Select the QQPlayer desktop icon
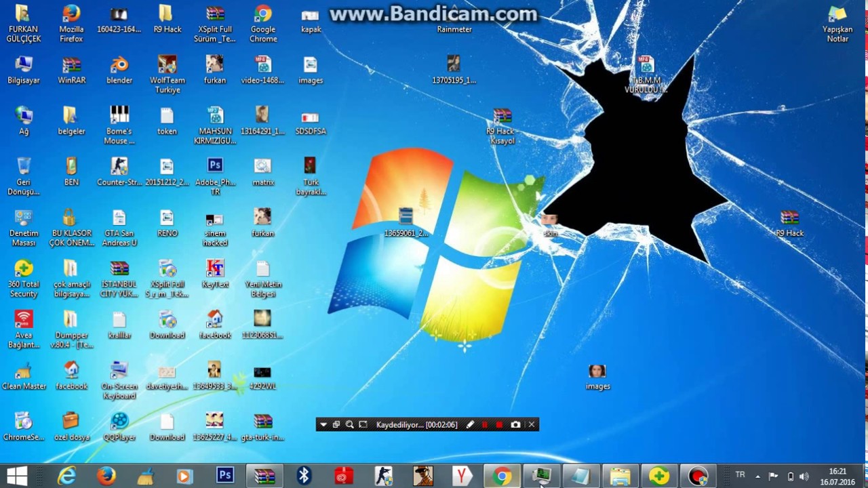 tap(119, 427)
